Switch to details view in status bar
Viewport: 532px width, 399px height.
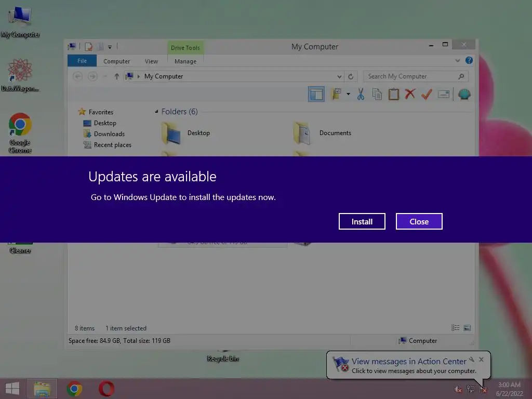tap(455, 328)
